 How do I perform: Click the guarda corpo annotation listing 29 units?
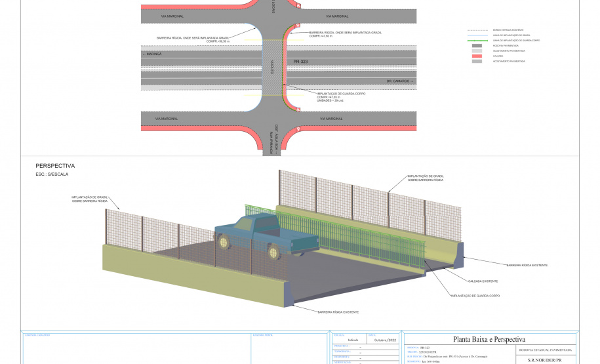pyautogui.click(x=341, y=97)
